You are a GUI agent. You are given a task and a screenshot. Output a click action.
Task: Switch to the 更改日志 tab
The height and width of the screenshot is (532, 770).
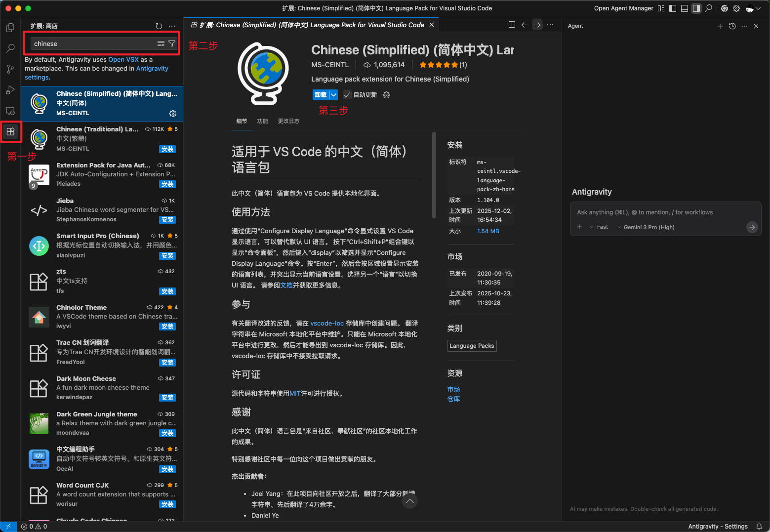pos(288,121)
